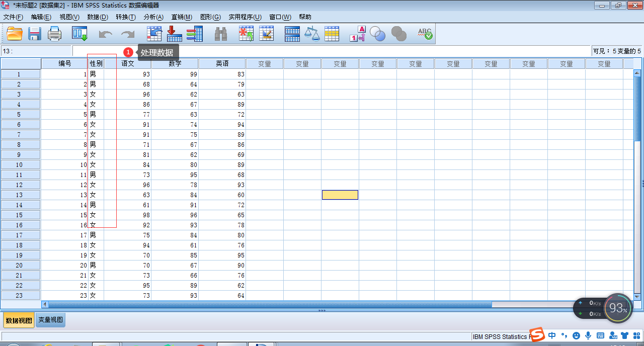Select row header 1
Viewport: 644px width, 346px height.
(21, 74)
